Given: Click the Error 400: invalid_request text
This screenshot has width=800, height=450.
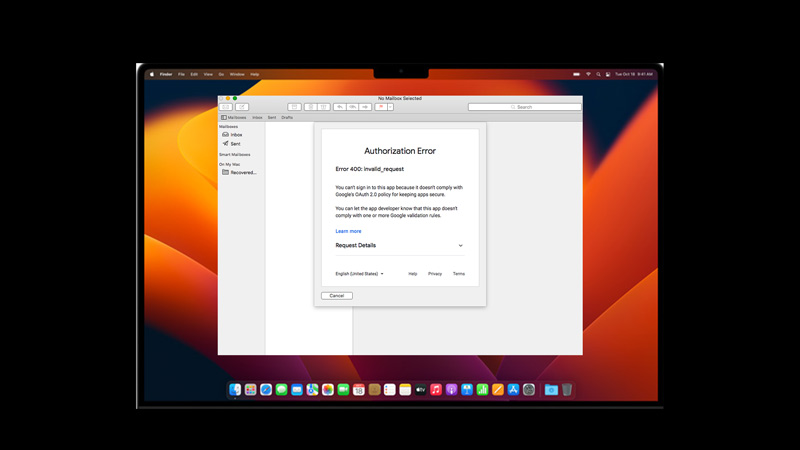Looking at the screenshot, I should click(x=369, y=169).
